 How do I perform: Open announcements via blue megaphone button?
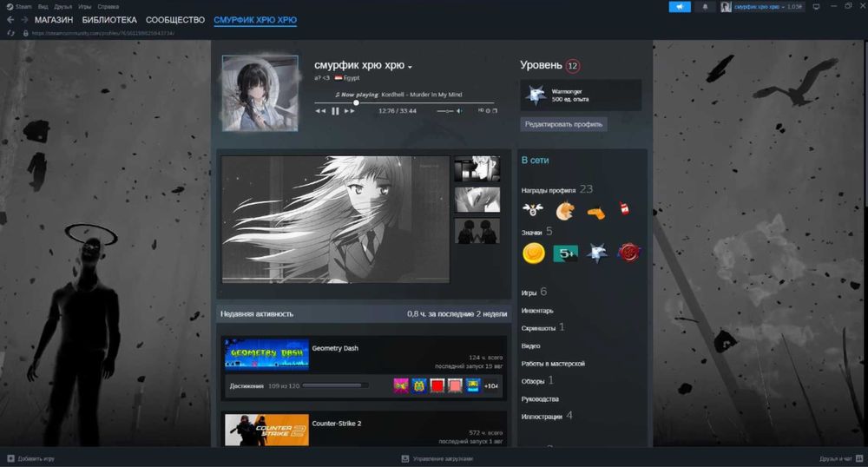(680, 7)
